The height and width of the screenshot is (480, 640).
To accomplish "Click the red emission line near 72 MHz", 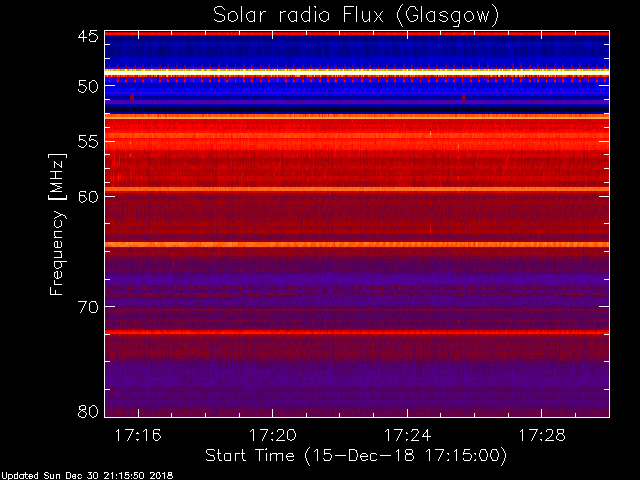I will coord(357,332).
